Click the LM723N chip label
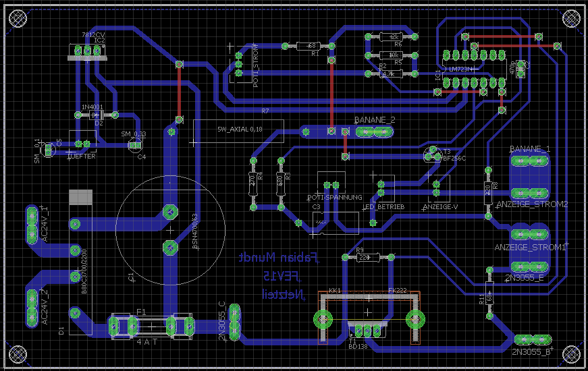Image resolution: width=588 pixels, height=371 pixels. [460, 69]
